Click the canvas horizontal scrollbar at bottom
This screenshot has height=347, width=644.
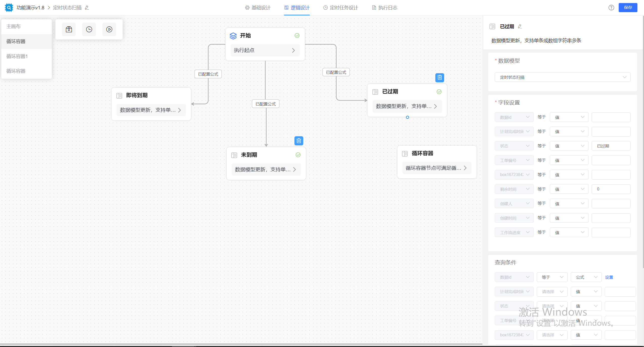(x=241, y=345)
